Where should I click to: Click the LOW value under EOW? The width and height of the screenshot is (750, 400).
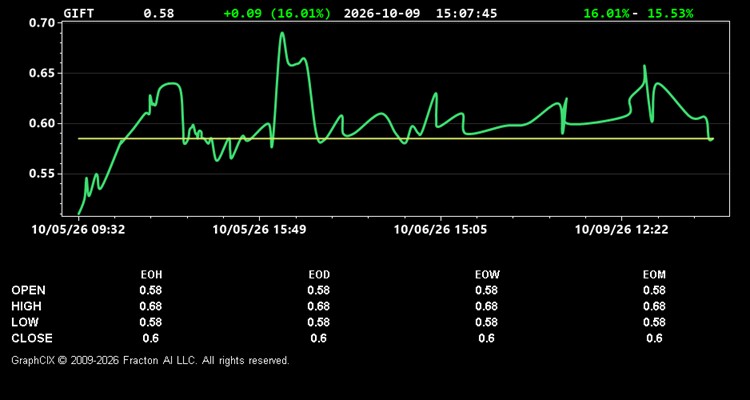[486, 322]
